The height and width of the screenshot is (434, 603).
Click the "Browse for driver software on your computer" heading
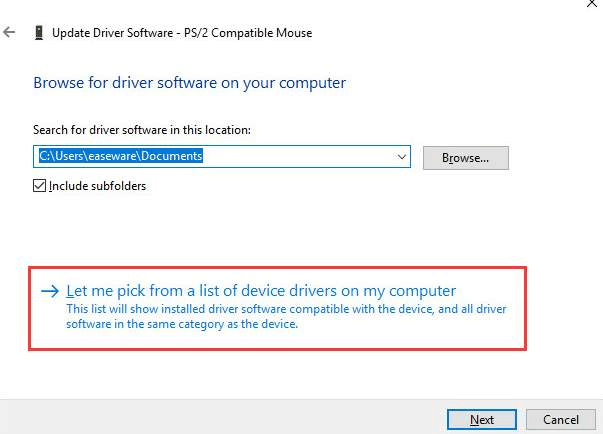[x=190, y=82]
